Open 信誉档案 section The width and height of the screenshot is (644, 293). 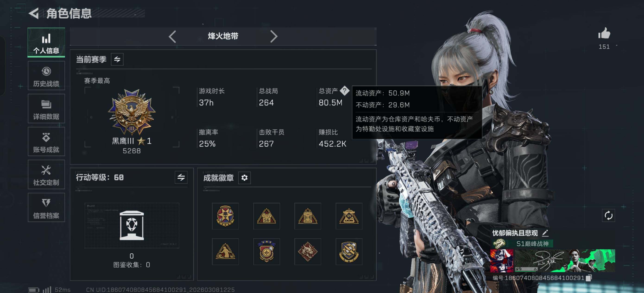(x=46, y=208)
